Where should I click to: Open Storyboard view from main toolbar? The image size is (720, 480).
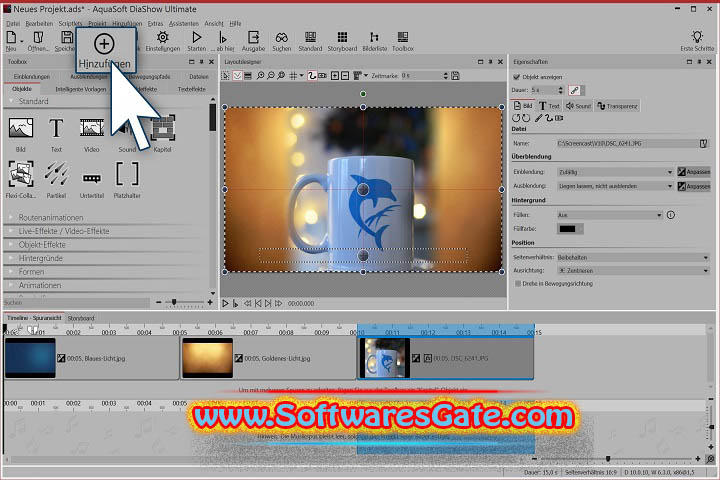click(342, 40)
